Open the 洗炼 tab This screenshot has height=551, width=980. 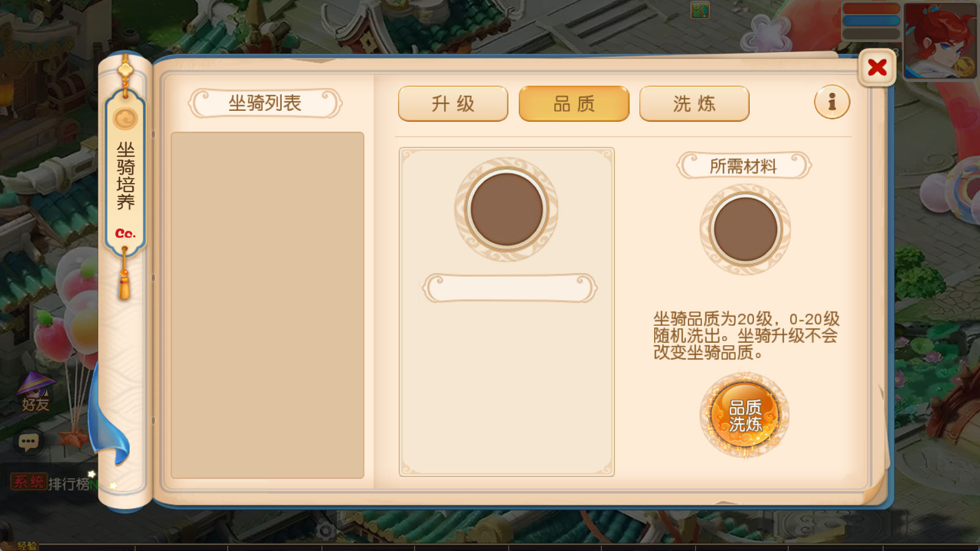(694, 103)
